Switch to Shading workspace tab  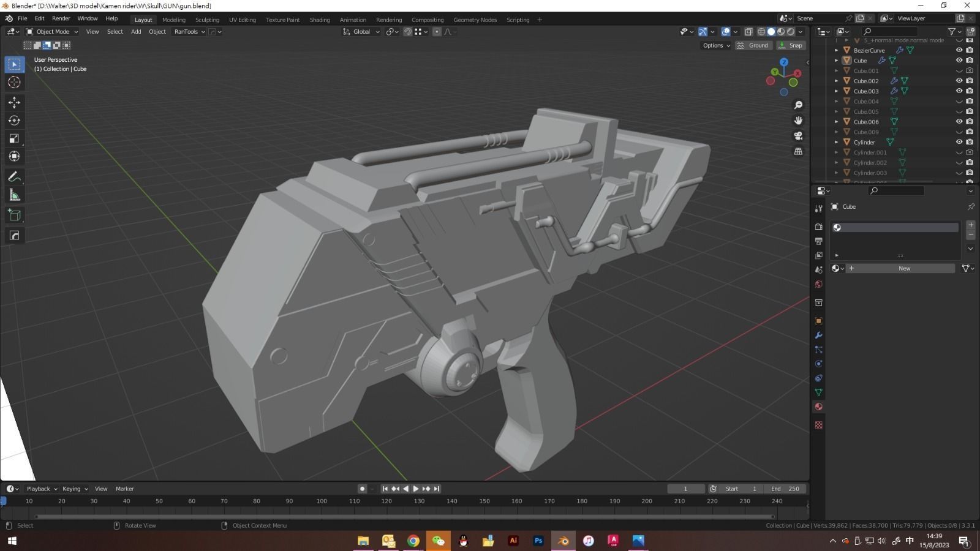(320, 20)
